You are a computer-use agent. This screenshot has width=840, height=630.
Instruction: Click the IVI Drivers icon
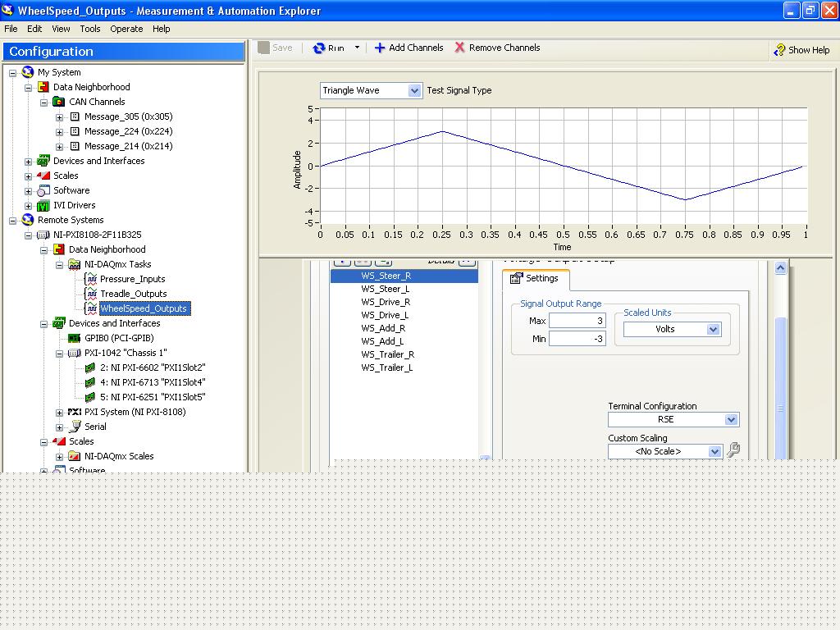tap(43, 206)
